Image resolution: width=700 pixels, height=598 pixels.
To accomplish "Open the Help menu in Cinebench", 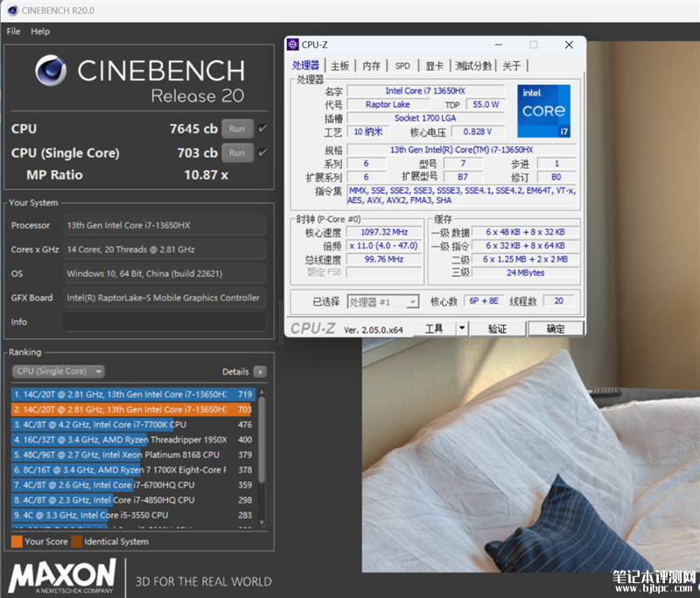I will [x=40, y=32].
